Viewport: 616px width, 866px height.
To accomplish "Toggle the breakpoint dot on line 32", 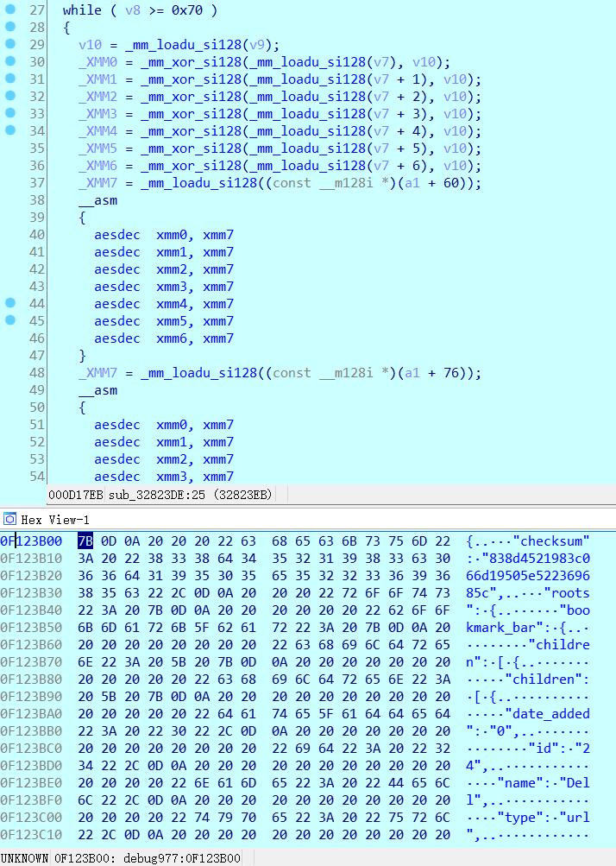I will 10,95.
